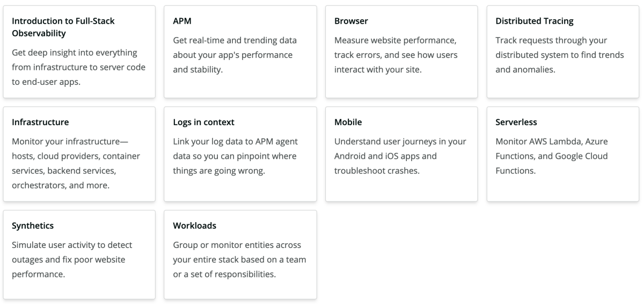This screenshot has width=644, height=307.
Task: Click APM description about real-time trending data
Action: pyautogui.click(x=235, y=55)
